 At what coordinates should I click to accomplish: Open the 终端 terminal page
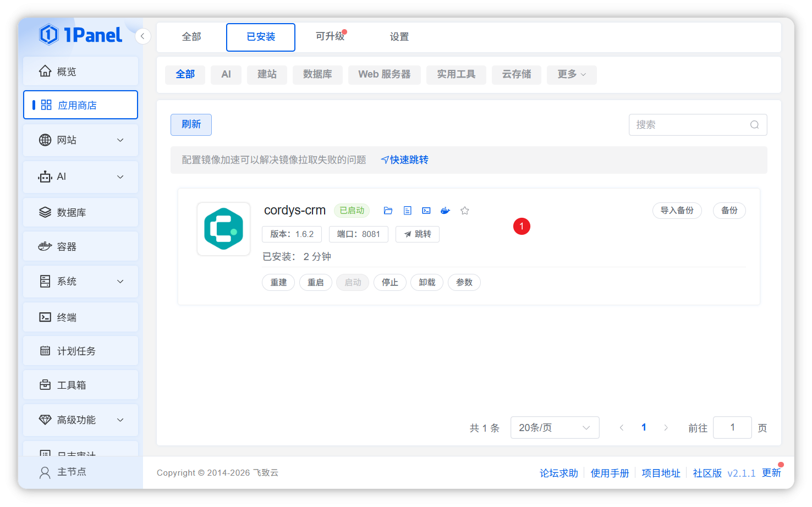80,317
